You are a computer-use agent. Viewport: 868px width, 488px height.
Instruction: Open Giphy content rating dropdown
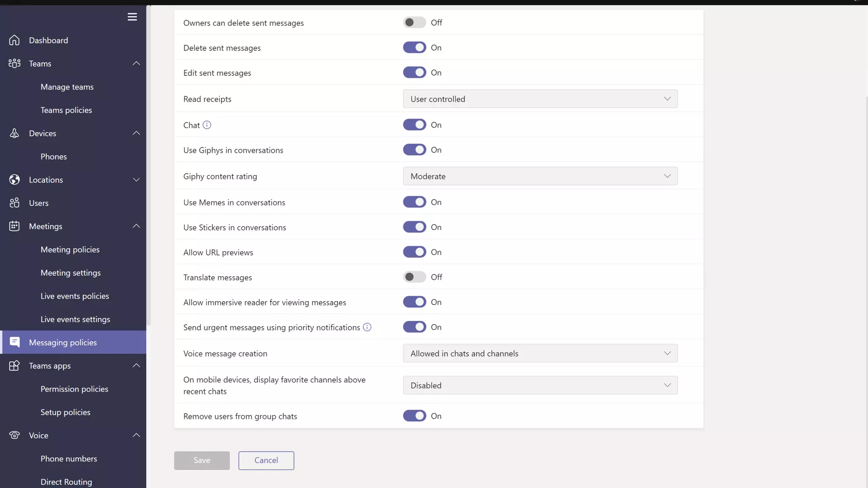coord(540,176)
